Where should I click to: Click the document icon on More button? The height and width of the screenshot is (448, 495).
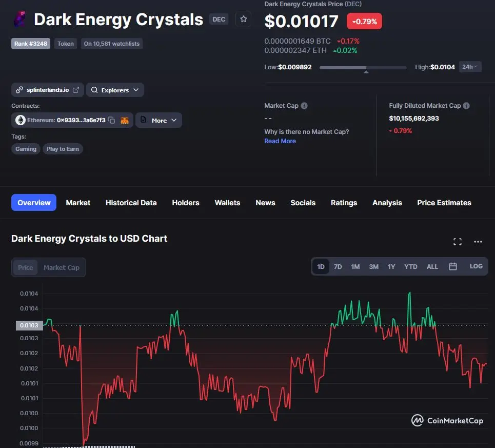click(143, 120)
